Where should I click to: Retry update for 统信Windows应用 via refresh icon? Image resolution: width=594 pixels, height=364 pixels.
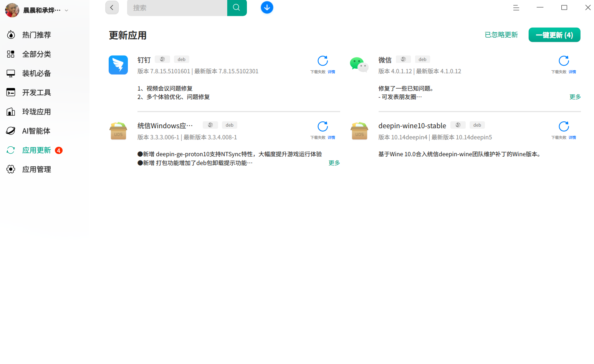(x=323, y=126)
